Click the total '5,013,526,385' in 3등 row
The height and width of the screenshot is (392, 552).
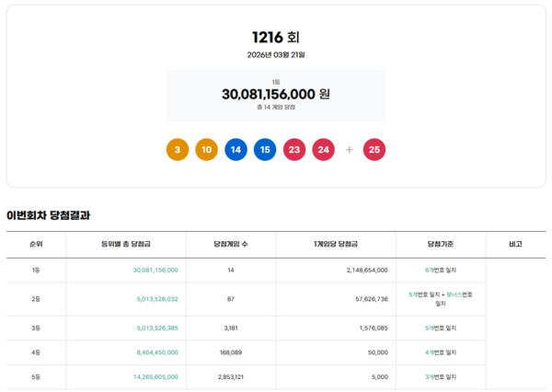(157, 328)
